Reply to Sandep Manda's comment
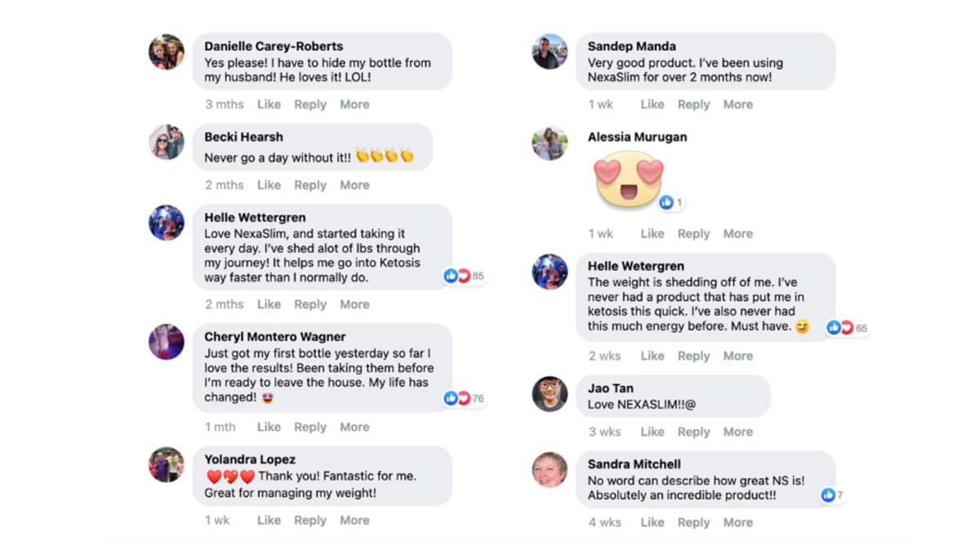The image size is (980, 551). point(693,104)
